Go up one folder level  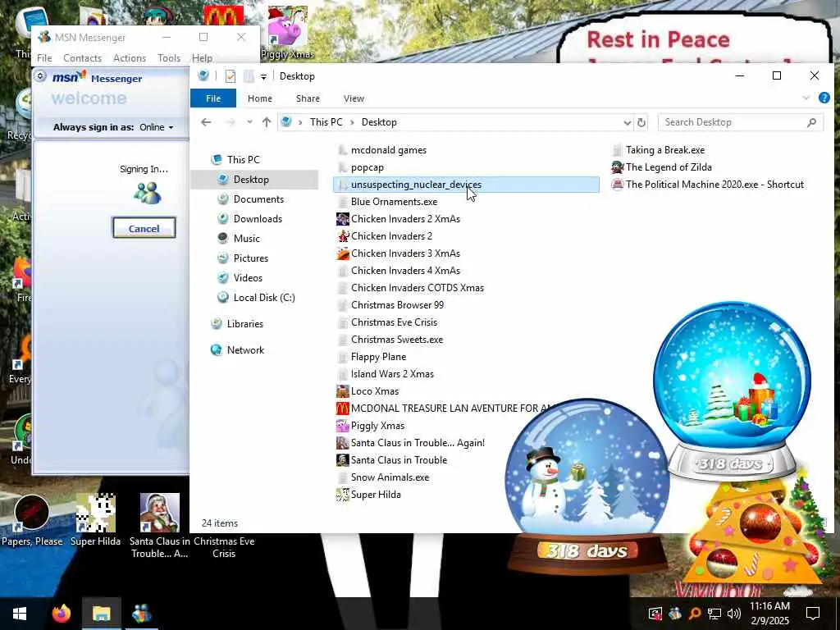(267, 122)
